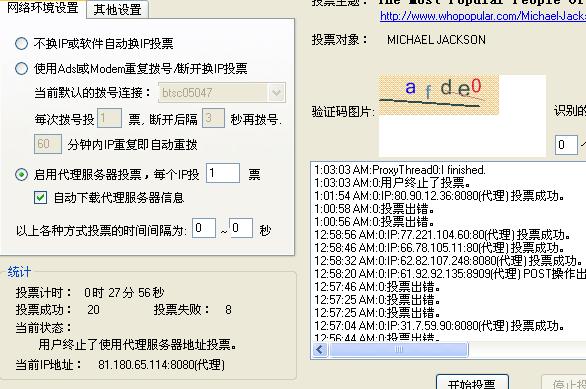Open the btsc05047 dial-up connection dropdown

pos(276,92)
